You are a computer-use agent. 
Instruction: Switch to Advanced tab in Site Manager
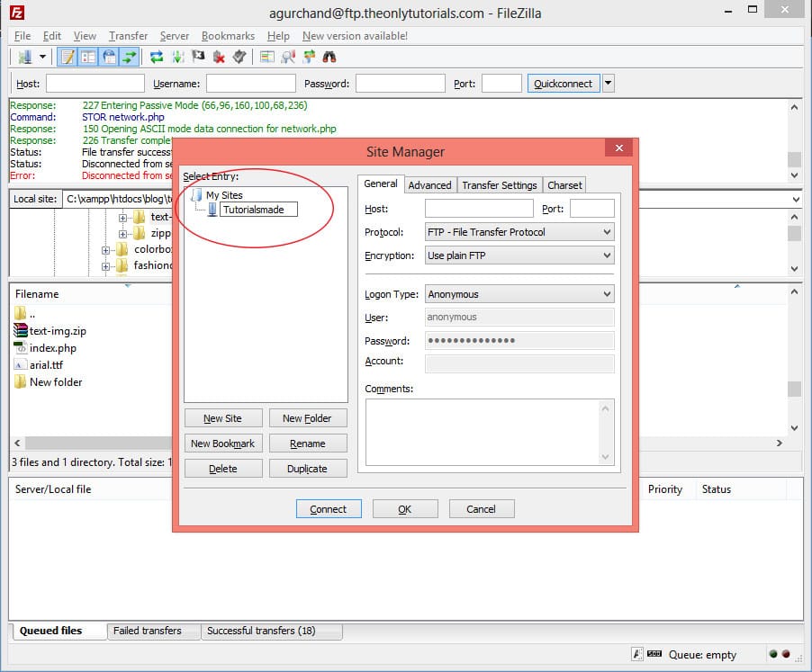(x=429, y=185)
